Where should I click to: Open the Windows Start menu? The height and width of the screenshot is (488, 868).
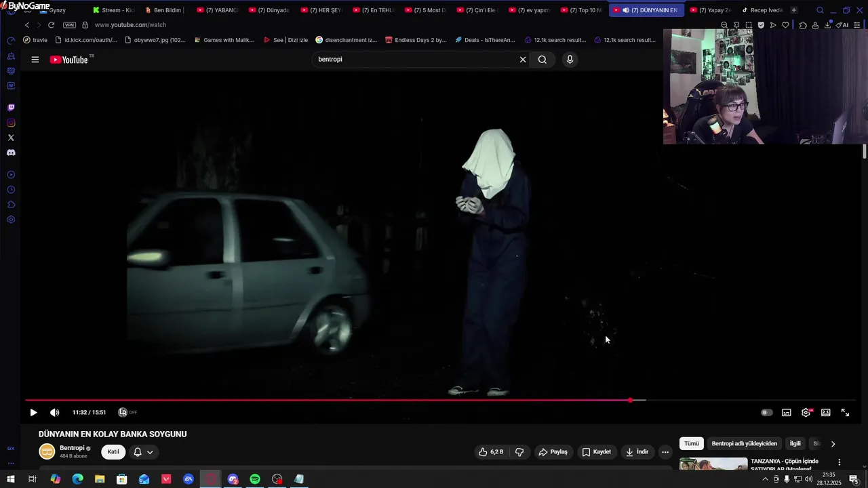[x=10, y=479]
